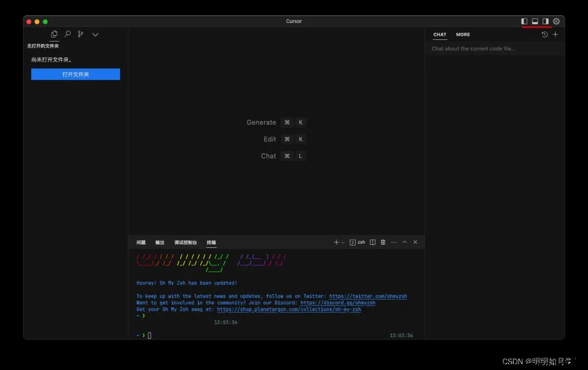Focus the chat input field
The width and height of the screenshot is (588, 370).
495,49
